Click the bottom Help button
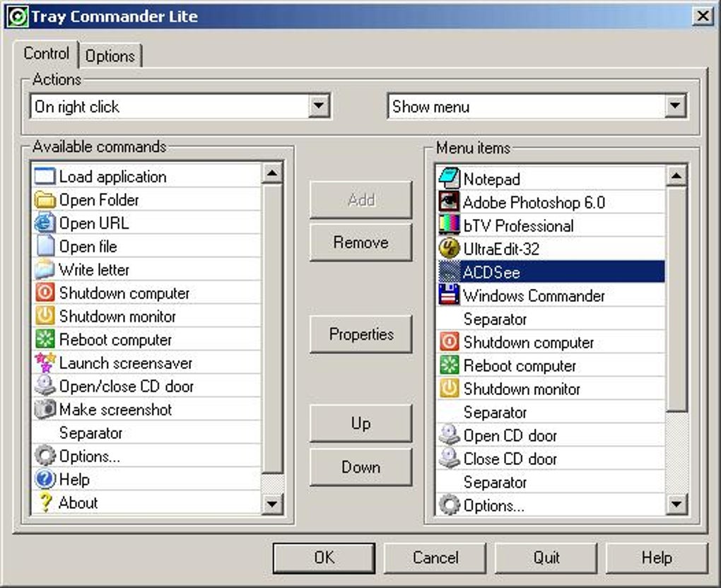The width and height of the screenshot is (721, 588). click(657, 558)
